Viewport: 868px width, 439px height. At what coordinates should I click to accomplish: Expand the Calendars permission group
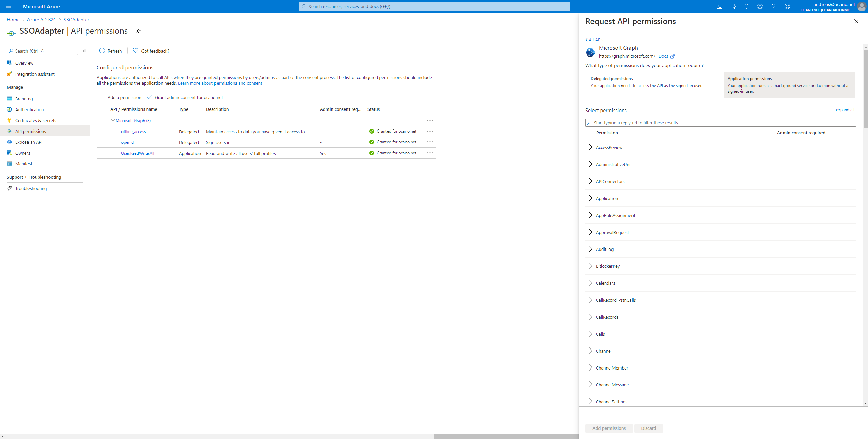click(590, 283)
